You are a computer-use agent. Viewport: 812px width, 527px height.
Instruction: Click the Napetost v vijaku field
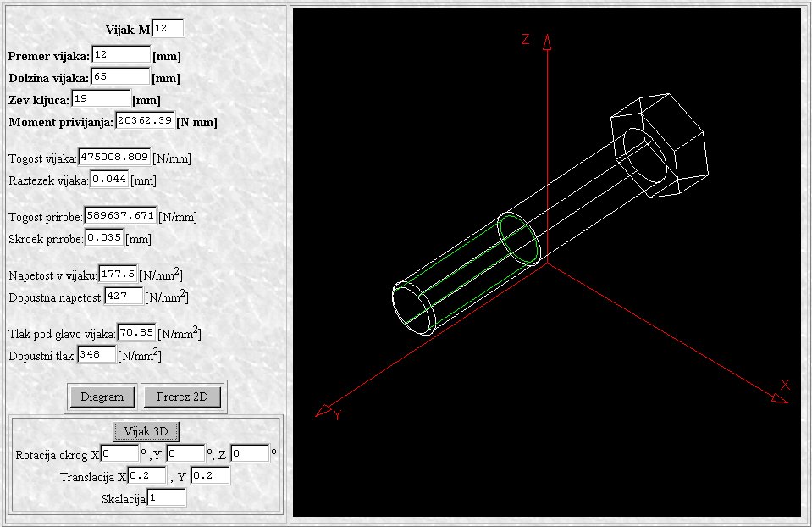(x=118, y=275)
